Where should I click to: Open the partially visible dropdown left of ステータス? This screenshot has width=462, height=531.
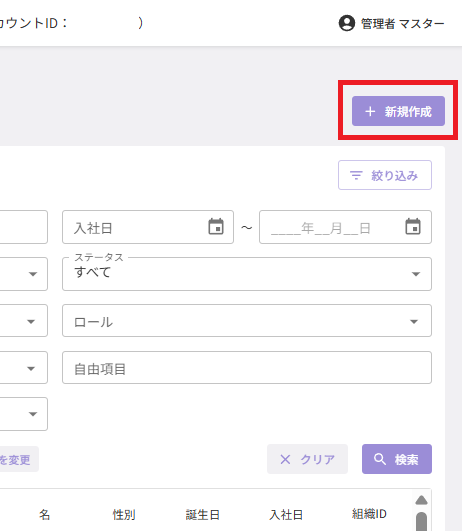24,274
